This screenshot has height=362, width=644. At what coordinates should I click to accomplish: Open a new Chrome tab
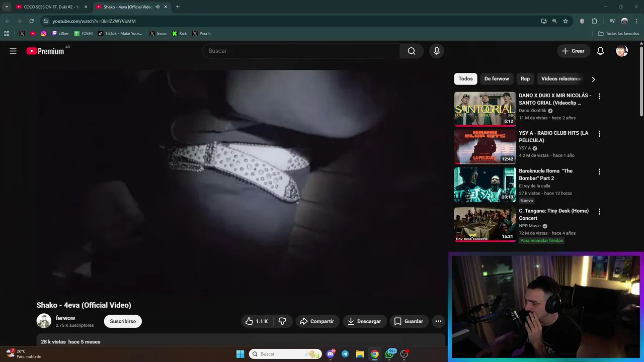178,7
